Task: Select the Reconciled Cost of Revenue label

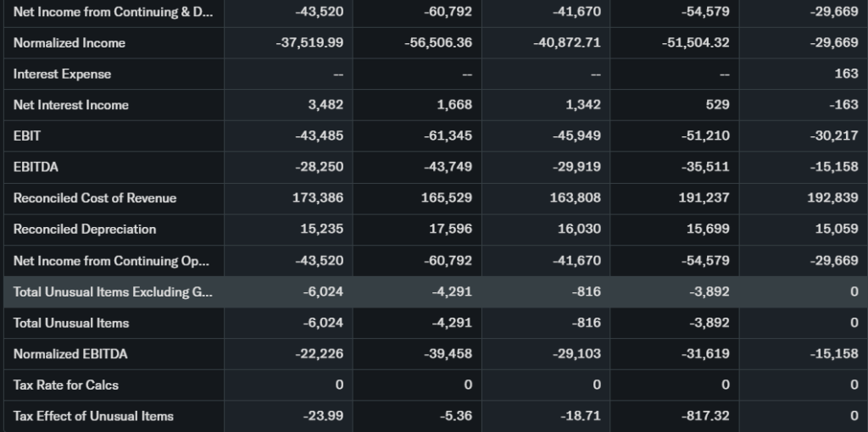Action: click(x=95, y=198)
